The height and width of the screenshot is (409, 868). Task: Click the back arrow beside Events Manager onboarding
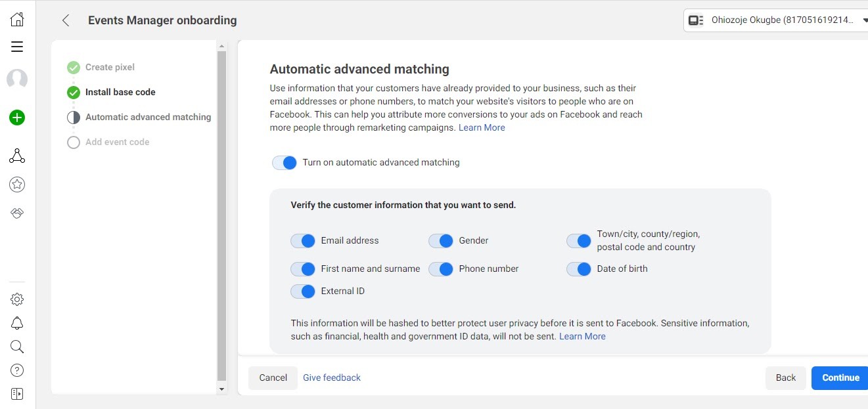[65, 20]
